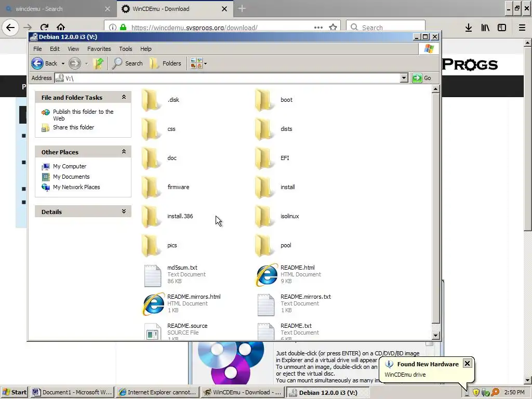Screen dimensions: 532x399
Task: Click the browser home icon
Action: (61, 27)
